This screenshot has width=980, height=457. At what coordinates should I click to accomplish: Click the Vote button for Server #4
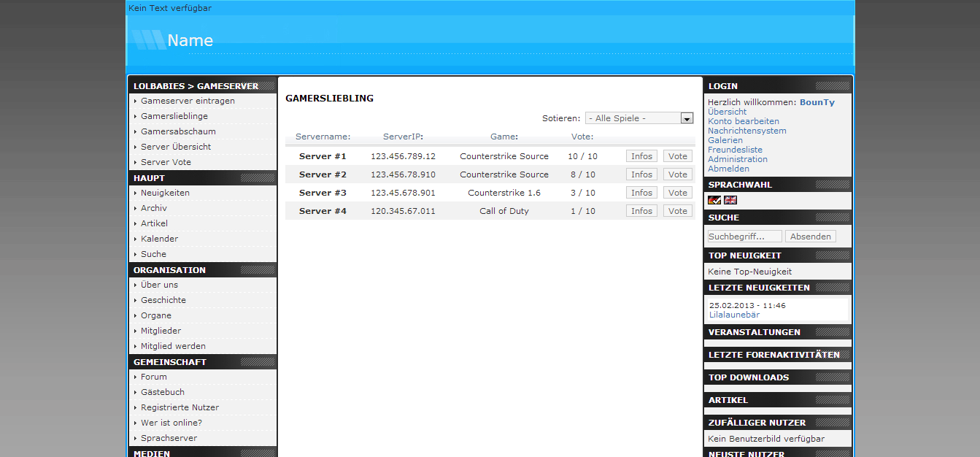coord(678,211)
